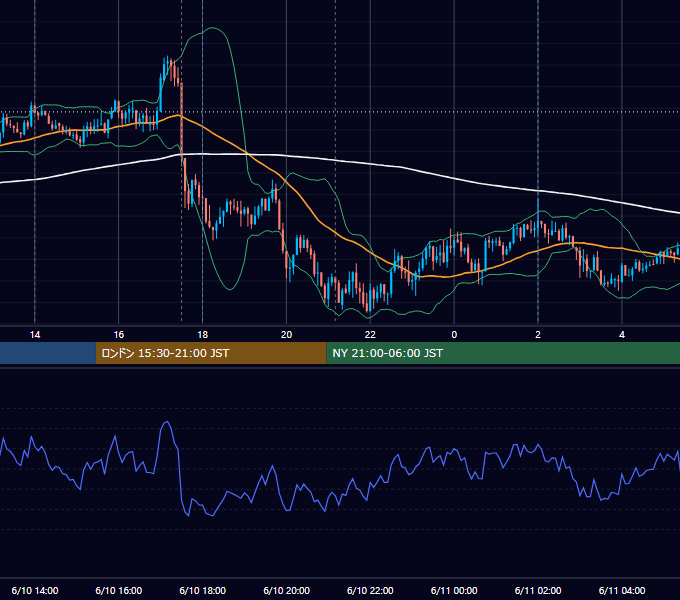The image size is (680, 600).
Task: Click the blue session bar before London
Action: tap(48, 353)
